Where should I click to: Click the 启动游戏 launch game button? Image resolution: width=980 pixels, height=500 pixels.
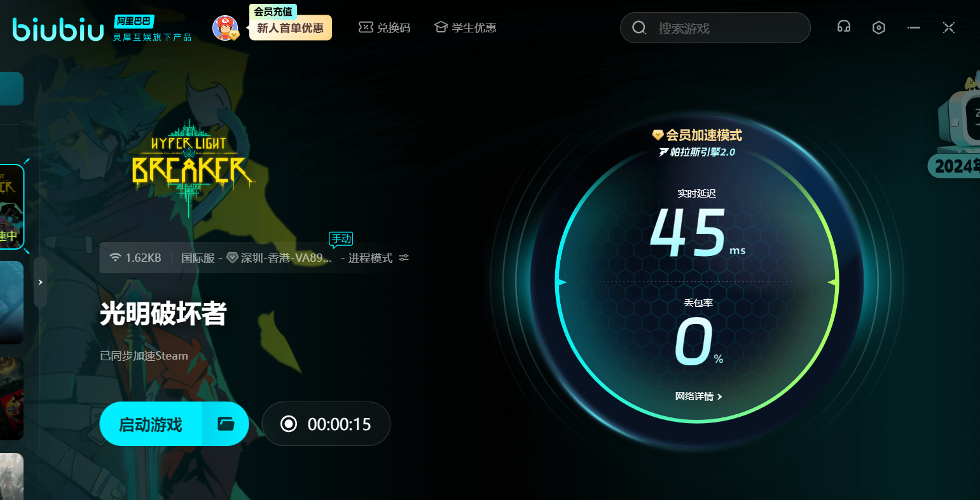151,424
